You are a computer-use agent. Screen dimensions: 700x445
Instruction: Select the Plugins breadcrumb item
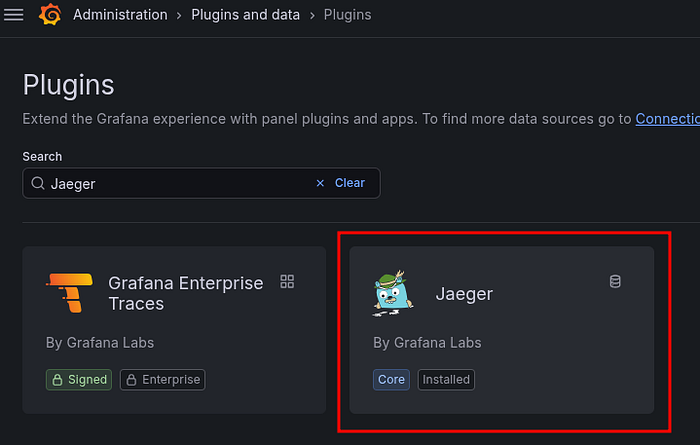click(x=347, y=15)
